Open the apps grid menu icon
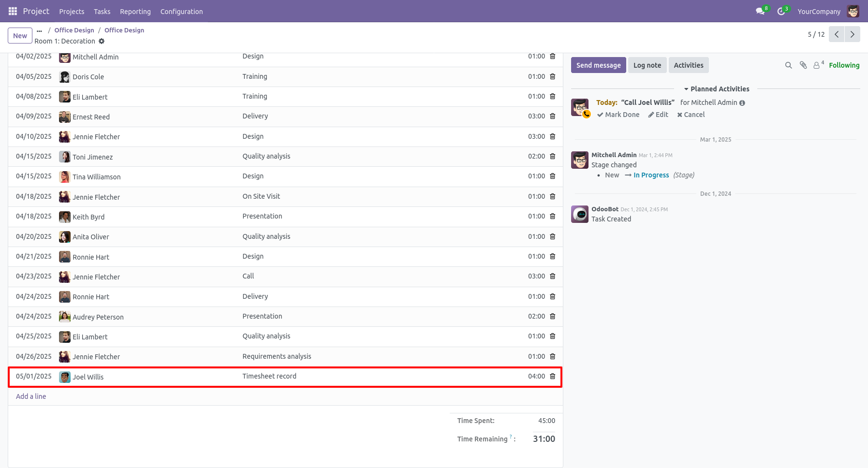The width and height of the screenshot is (868, 468). [13, 11]
